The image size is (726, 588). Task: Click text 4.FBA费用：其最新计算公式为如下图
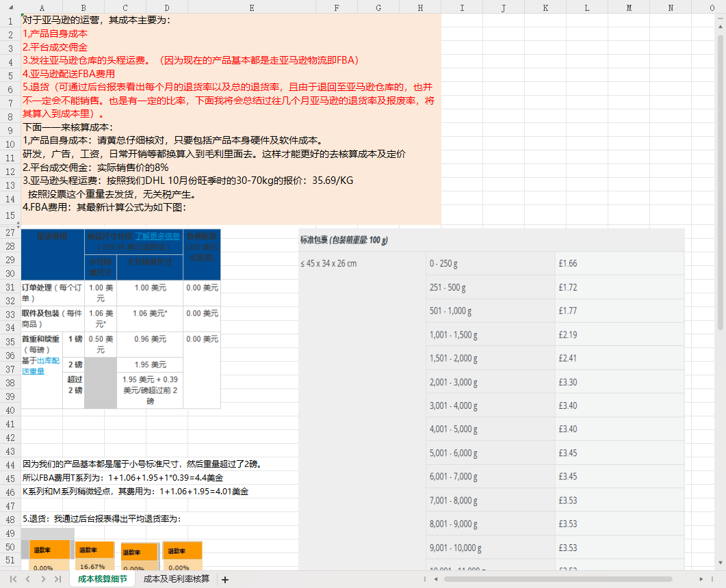coord(104,207)
